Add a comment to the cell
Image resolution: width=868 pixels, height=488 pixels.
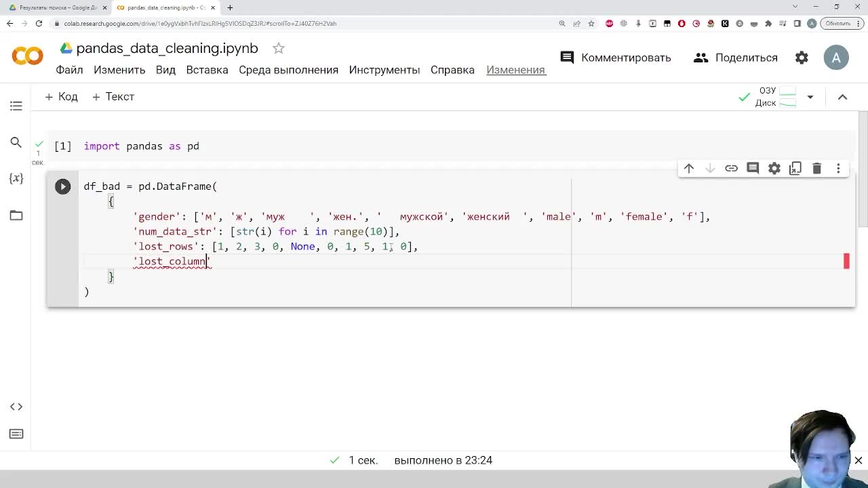coord(753,168)
